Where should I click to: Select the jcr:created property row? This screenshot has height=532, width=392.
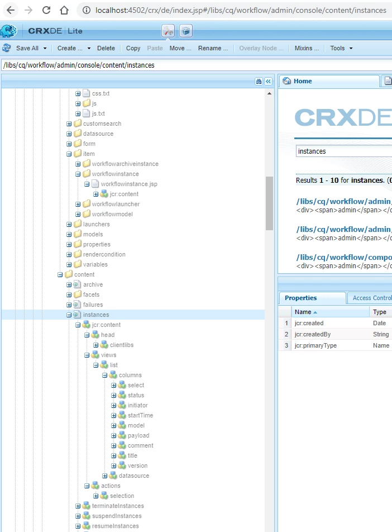[x=335, y=323]
